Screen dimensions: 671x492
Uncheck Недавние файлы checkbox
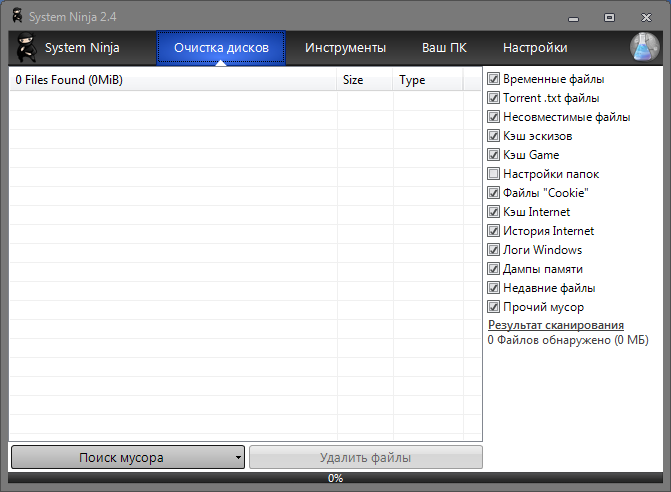(493, 288)
